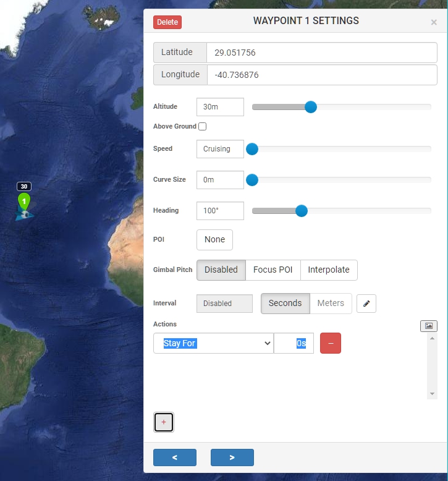448x481 pixels.
Task: Click the image icon above actions list
Action: (429, 326)
